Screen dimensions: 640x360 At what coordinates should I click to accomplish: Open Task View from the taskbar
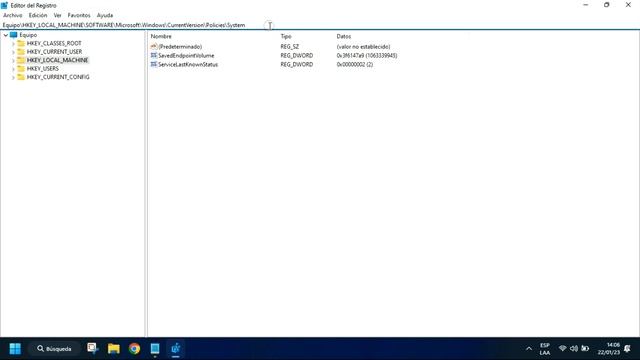coord(93,349)
